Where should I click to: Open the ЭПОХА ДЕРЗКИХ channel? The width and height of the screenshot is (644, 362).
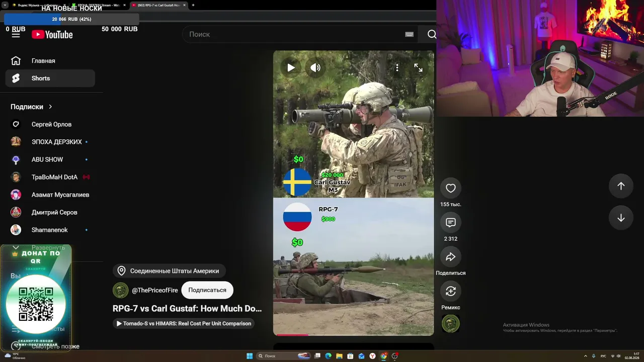[x=50, y=142]
